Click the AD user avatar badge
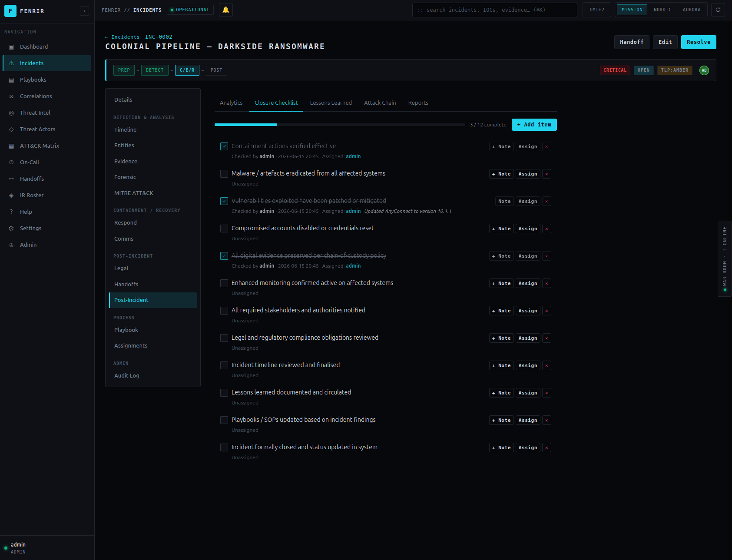732x560 pixels. (704, 70)
